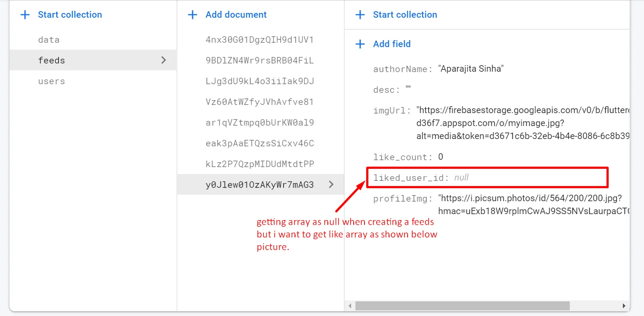Expand chevron on document y0Jlew01OzAKyWr7mAG3
Viewport: 644px width, 316px height.
coord(331,185)
